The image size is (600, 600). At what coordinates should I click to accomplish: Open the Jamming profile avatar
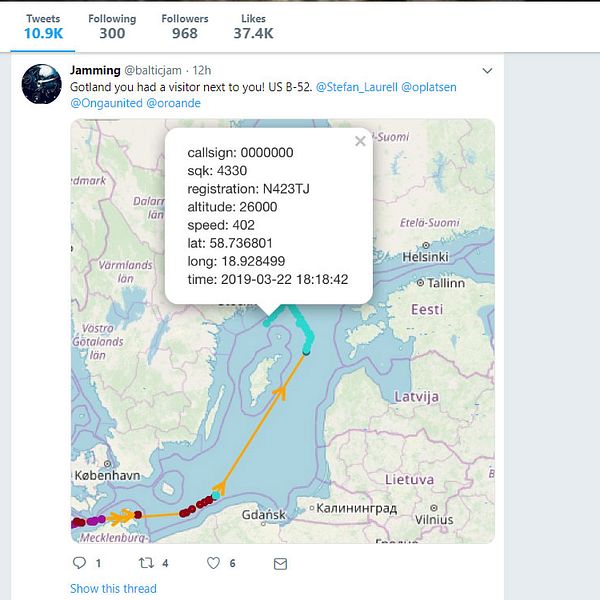coord(42,84)
